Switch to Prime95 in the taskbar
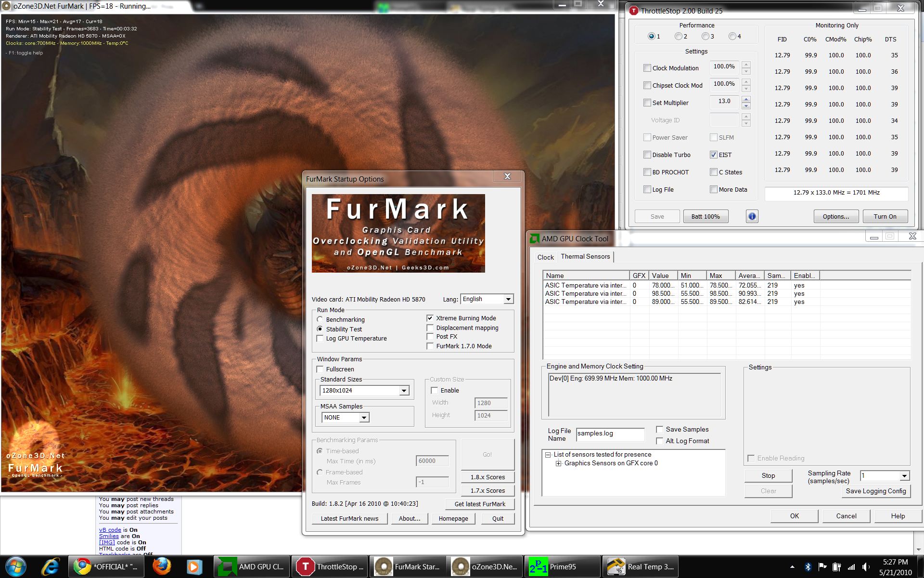This screenshot has width=924, height=578. (x=563, y=566)
